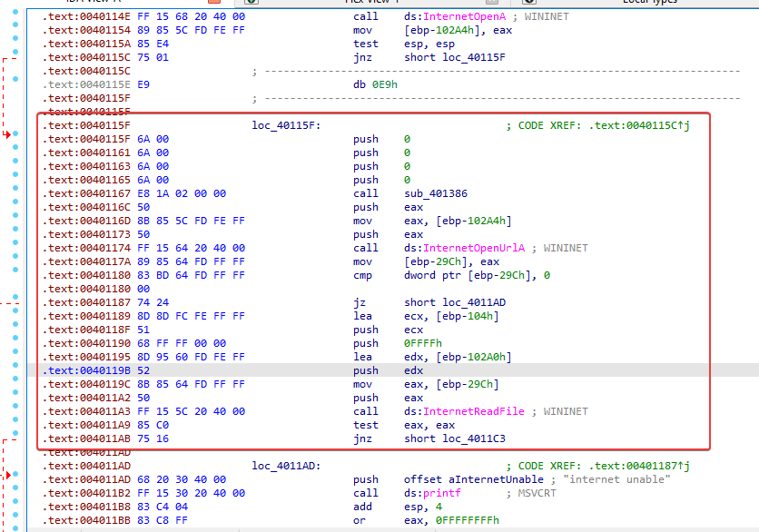Click address .text:004011BB of the or line
The height and width of the screenshot is (532, 759).
[x=86, y=520]
